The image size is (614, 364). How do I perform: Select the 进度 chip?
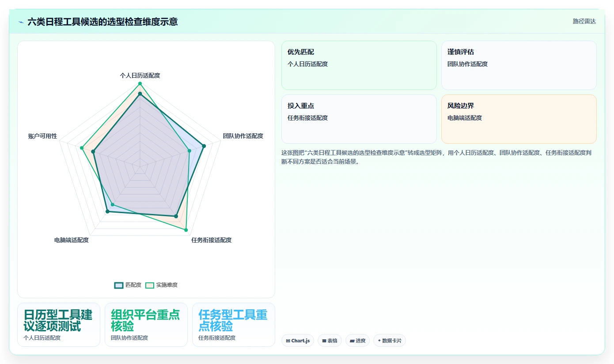tap(357, 341)
